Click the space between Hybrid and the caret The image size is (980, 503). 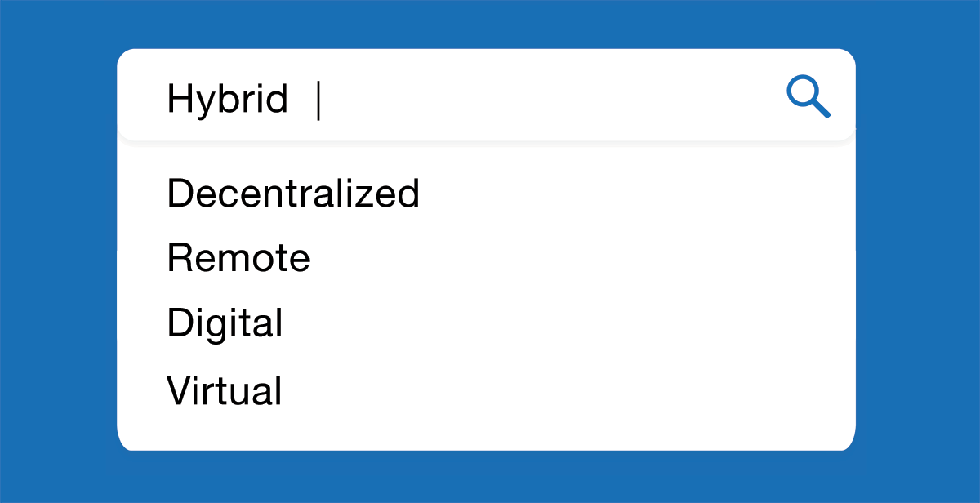[301, 100]
